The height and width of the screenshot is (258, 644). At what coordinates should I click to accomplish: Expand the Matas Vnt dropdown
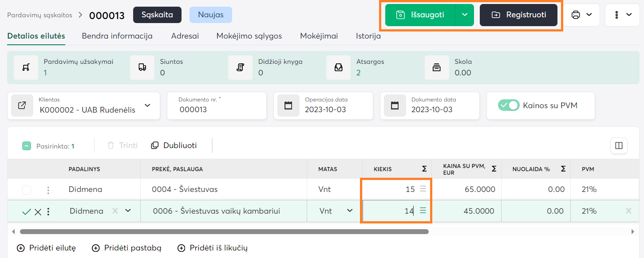click(x=349, y=211)
